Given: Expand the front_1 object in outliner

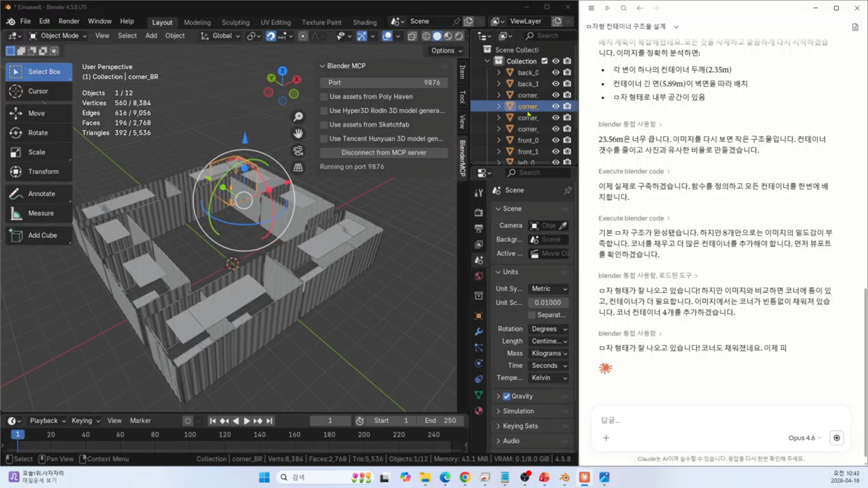Looking at the screenshot, I should click(499, 151).
